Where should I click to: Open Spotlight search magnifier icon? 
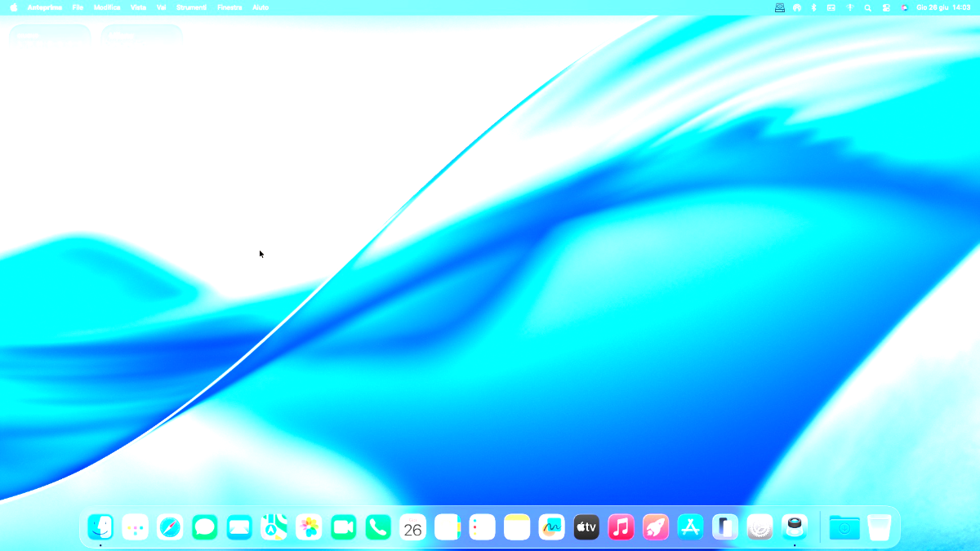pyautogui.click(x=868, y=7)
